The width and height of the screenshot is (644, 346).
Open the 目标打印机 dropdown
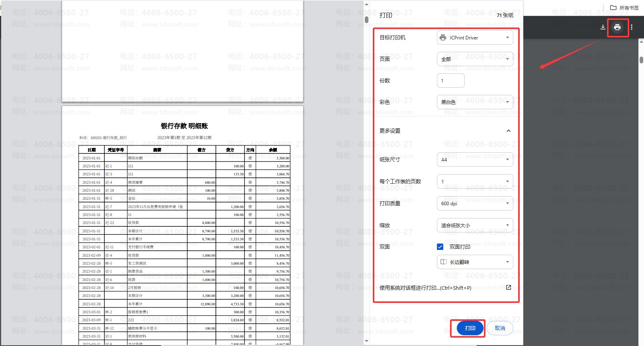pos(475,38)
